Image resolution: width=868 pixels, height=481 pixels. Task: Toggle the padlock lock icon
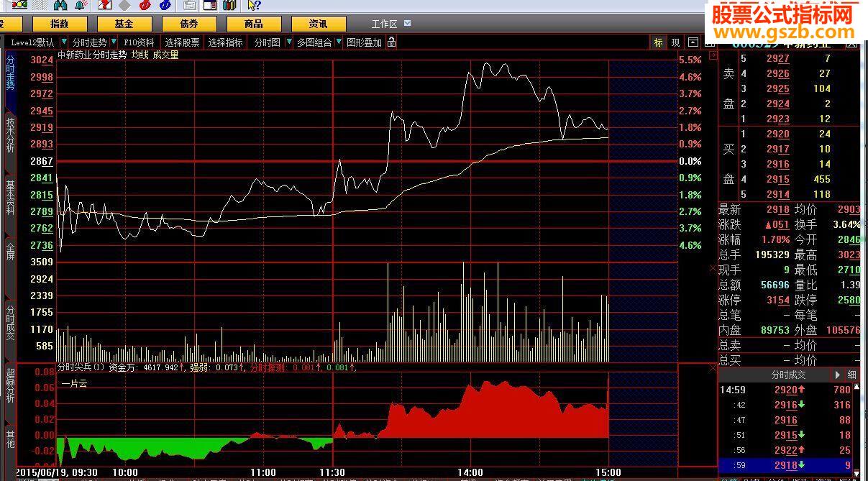391,42
